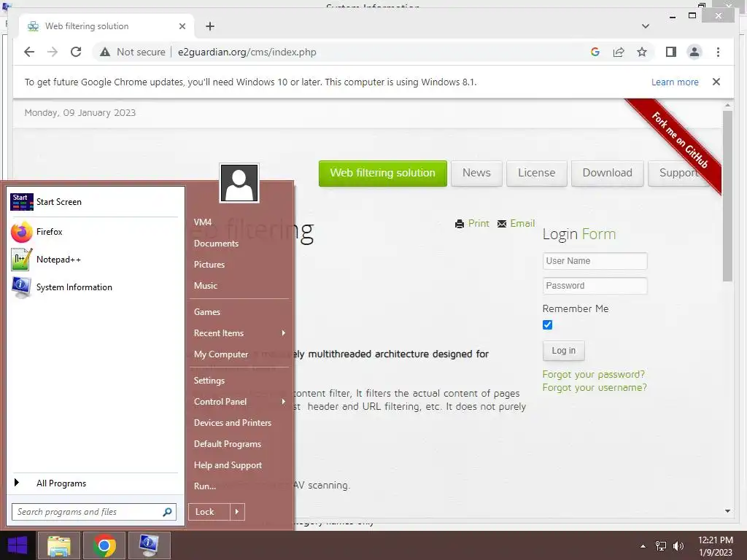The width and height of the screenshot is (747, 560).
Task: Open a new Chrome tab
Action: tap(210, 26)
